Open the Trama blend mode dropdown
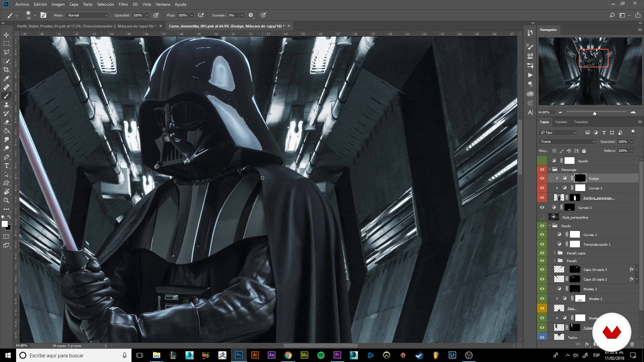This screenshot has width=644, height=362. (x=568, y=142)
